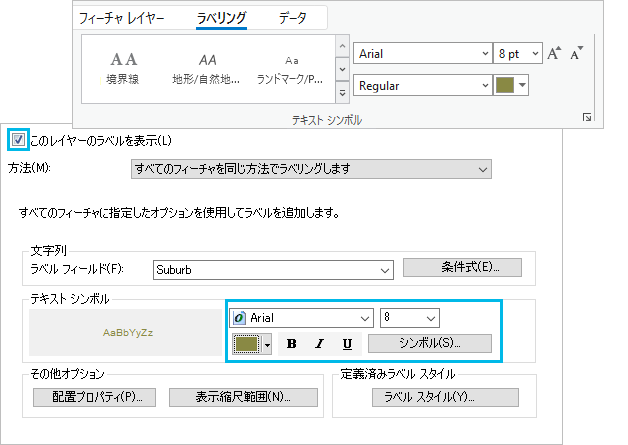Select the 境界線 label style preset
The image size is (628, 445).
click(x=123, y=68)
